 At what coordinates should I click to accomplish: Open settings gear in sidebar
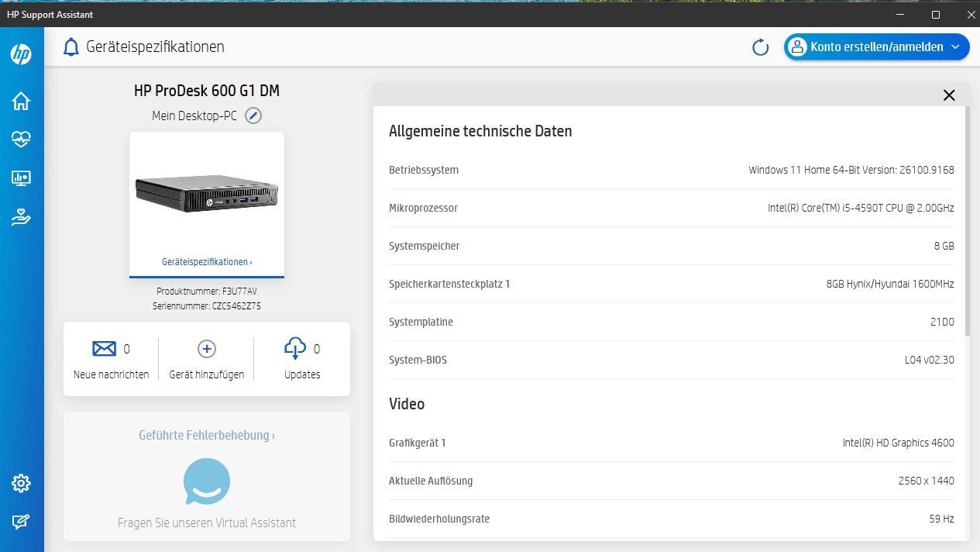tap(21, 484)
